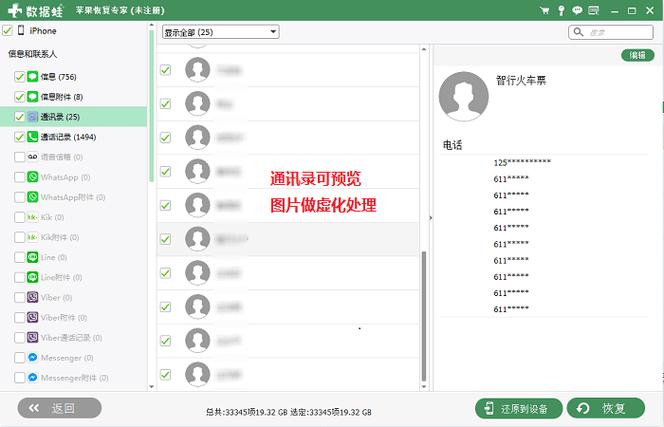The width and height of the screenshot is (664, 427).
Task: Check the Line (0) checkbox
Action: [19, 257]
